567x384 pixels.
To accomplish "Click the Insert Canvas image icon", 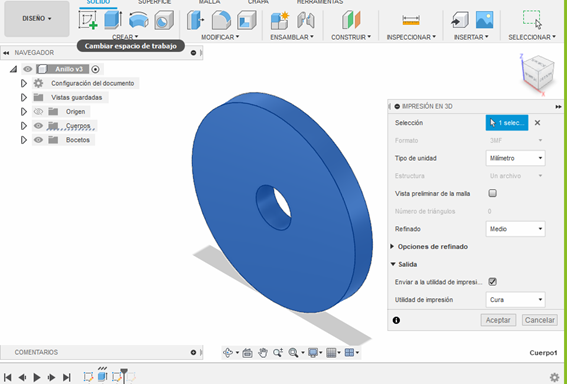I will pyautogui.click(x=485, y=20).
